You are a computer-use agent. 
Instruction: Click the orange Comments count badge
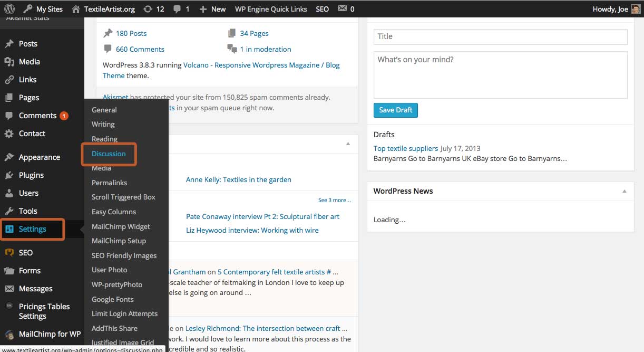pyautogui.click(x=64, y=116)
